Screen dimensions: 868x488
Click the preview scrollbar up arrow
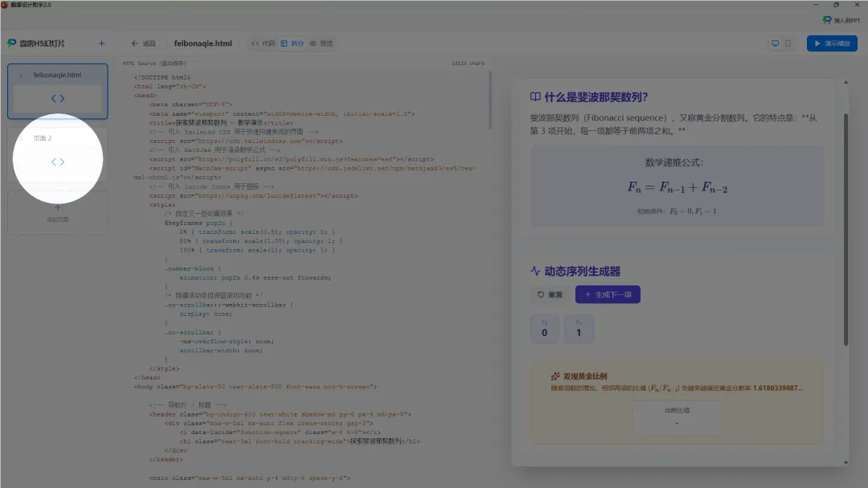pyautogui.click(x=845, y=82)
